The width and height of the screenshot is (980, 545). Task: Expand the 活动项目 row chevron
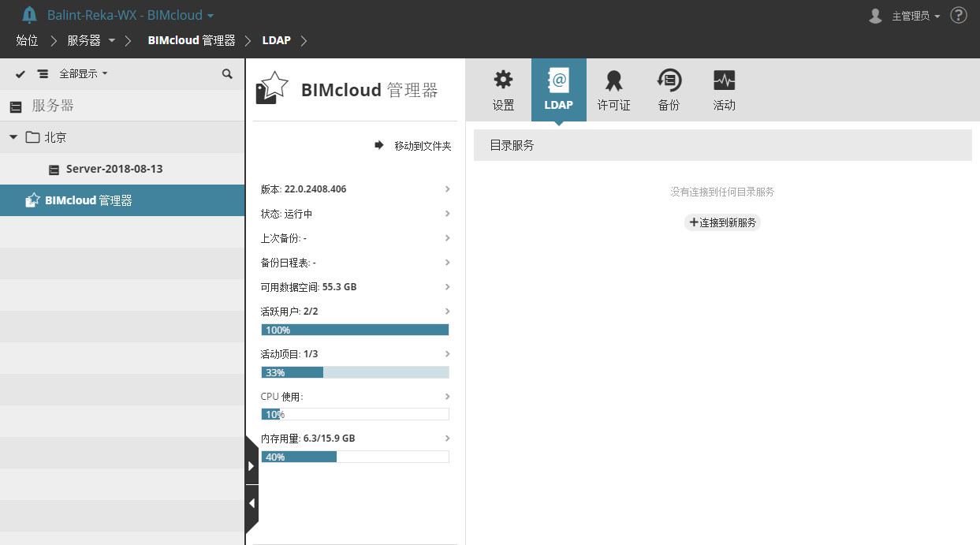[448, 354]
